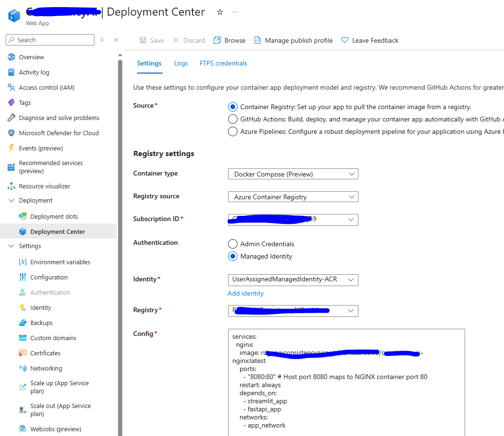
Task: Click Manage publish profile
Action: (298, 40)
